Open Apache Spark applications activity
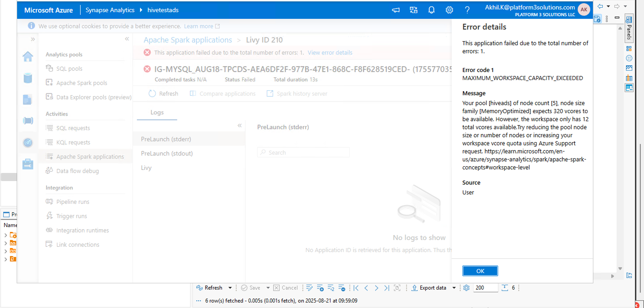Screen dimensions: 644x308 click(85, 156)
